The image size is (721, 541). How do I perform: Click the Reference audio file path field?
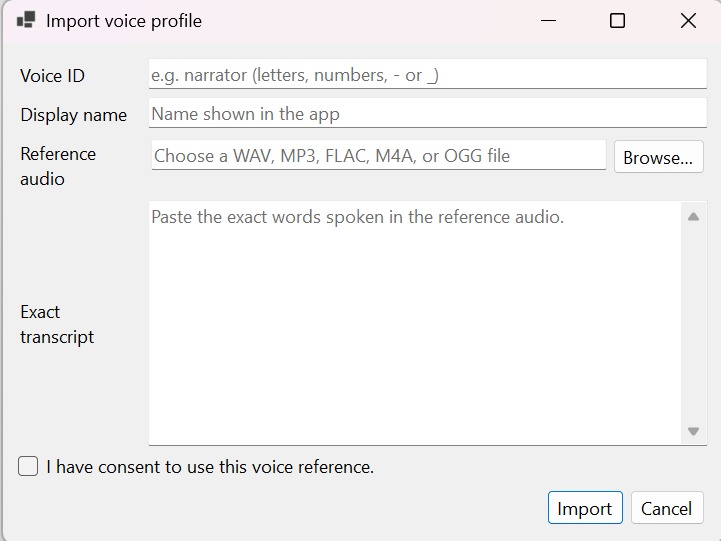378,155
